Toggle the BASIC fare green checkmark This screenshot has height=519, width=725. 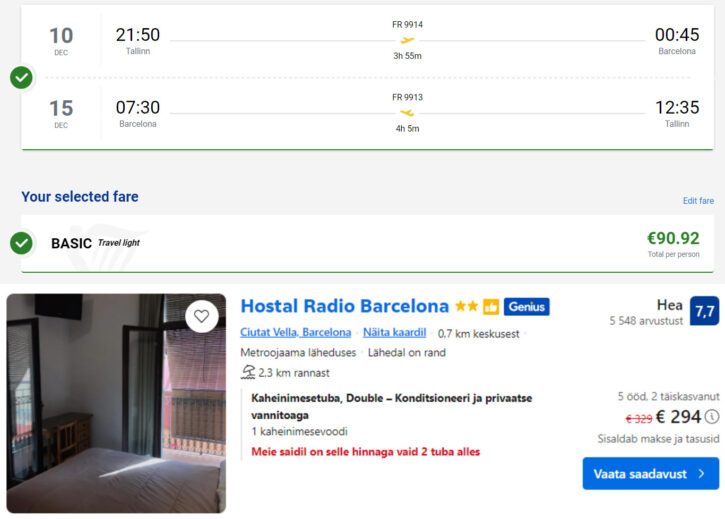21,242
